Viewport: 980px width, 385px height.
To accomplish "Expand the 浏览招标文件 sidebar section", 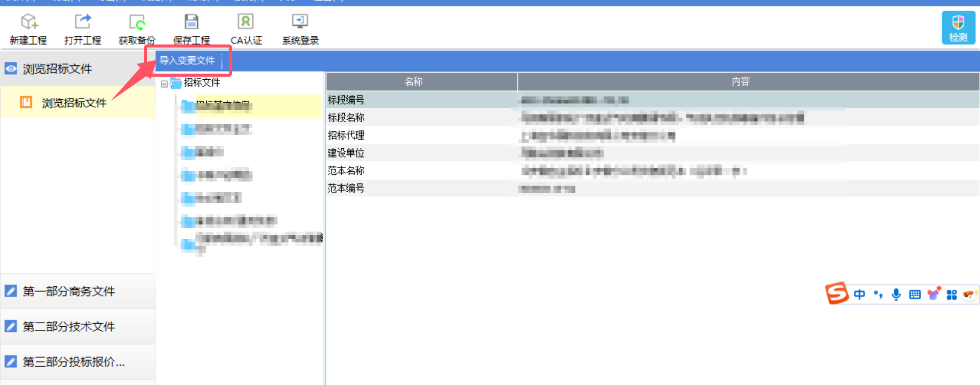I will click(x=57, y=69).
